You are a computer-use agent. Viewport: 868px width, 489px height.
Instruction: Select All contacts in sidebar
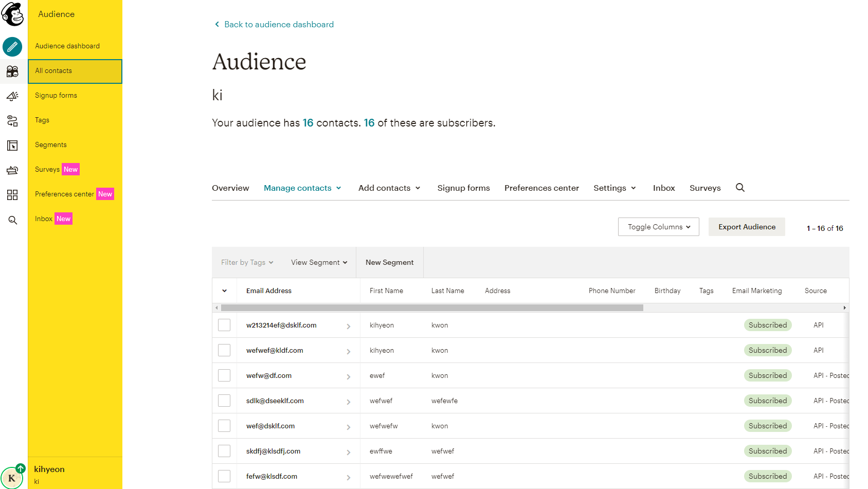pos(75,71)
